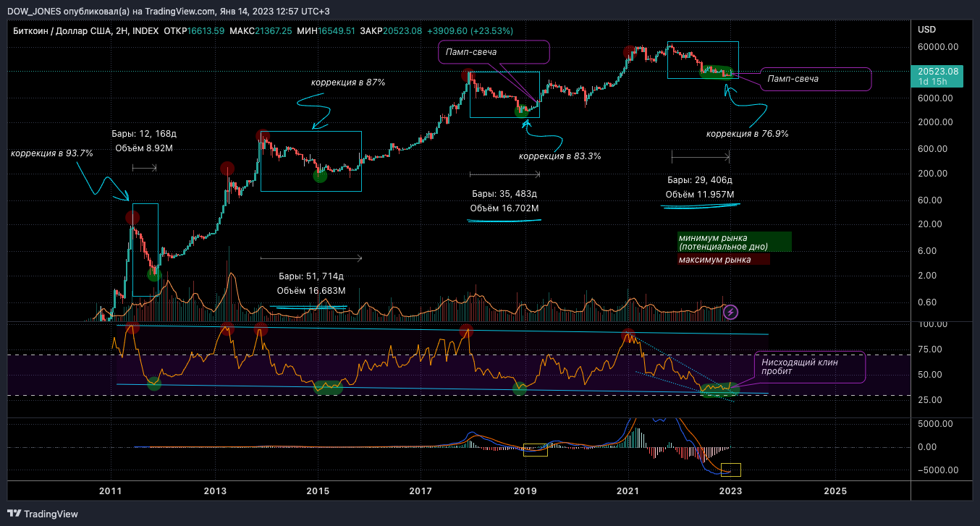Viewport: 980px width, 526px height.
Task: Click the 2025 time axis label
Action: pyautogui.click(x=835, y=491)
